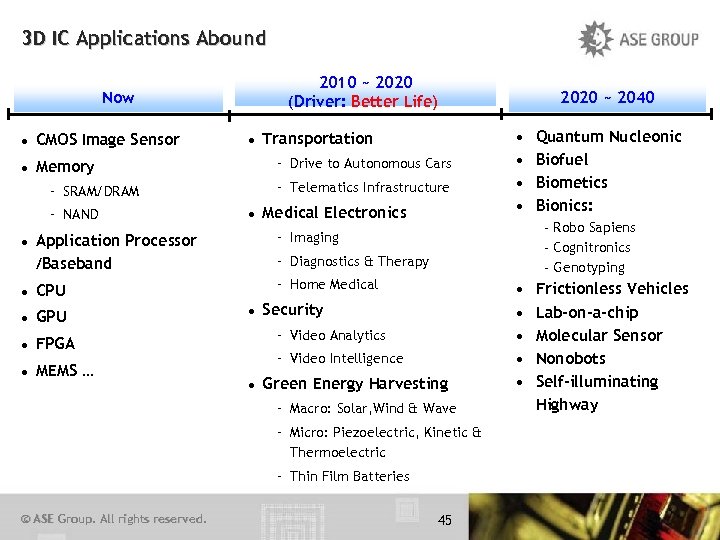Screen dimensions: 720x540
Task: Select the 'Genotyping' sub-item
Action: pyautogui.click(x=589, y=268)
